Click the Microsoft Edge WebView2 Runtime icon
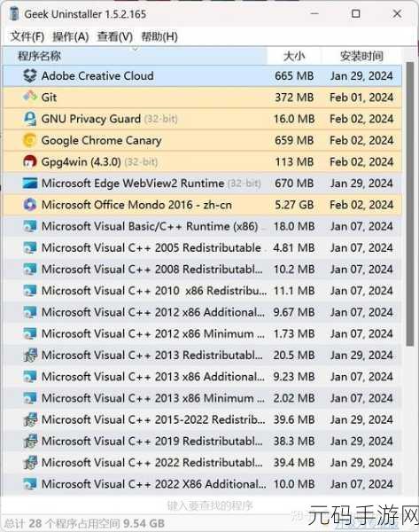The image size is (419, 532). point(30,184)
